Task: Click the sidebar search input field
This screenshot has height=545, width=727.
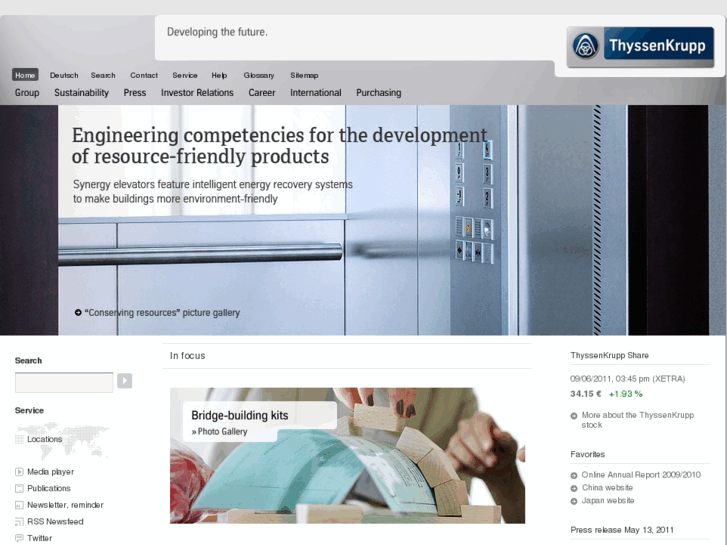Action: click(x=64, y=382)
